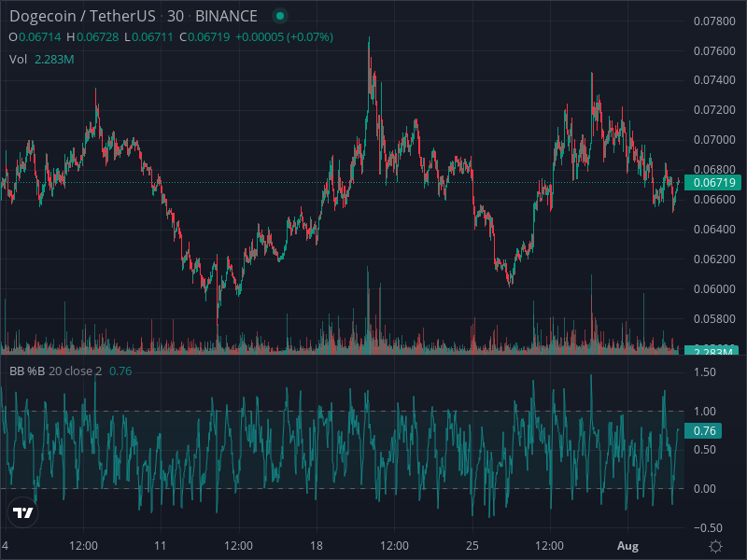Click the volume value label 2.283M
747x560 pixels.
tap(712, 351)
